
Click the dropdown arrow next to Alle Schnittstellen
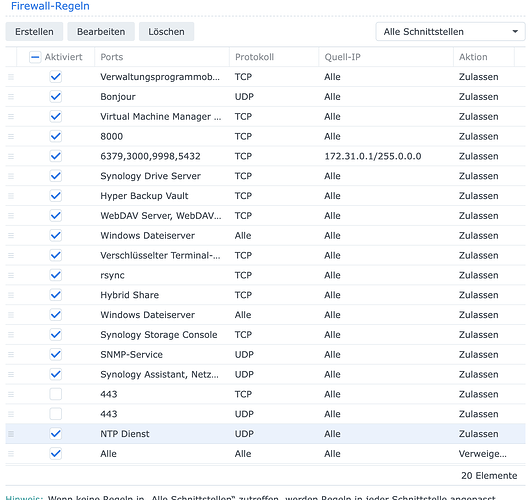pyautogui.click(x=515, y=32)
